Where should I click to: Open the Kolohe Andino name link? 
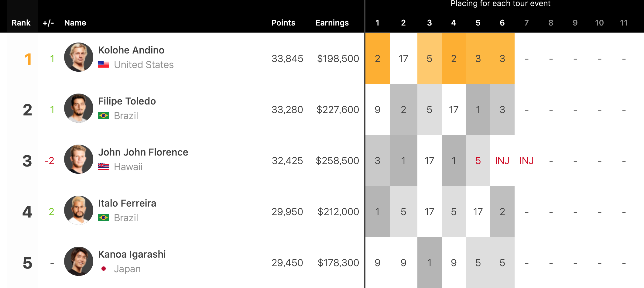(131, 50)
